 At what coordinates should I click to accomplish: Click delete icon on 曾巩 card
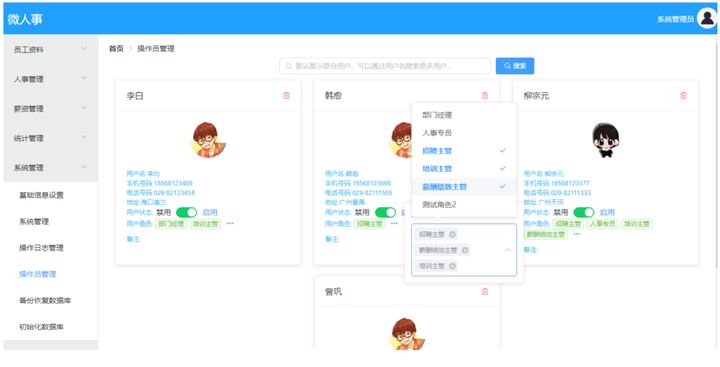(485, 292)
